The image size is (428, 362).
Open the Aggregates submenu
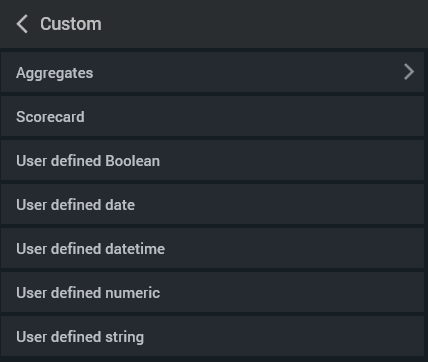point(212,72)
